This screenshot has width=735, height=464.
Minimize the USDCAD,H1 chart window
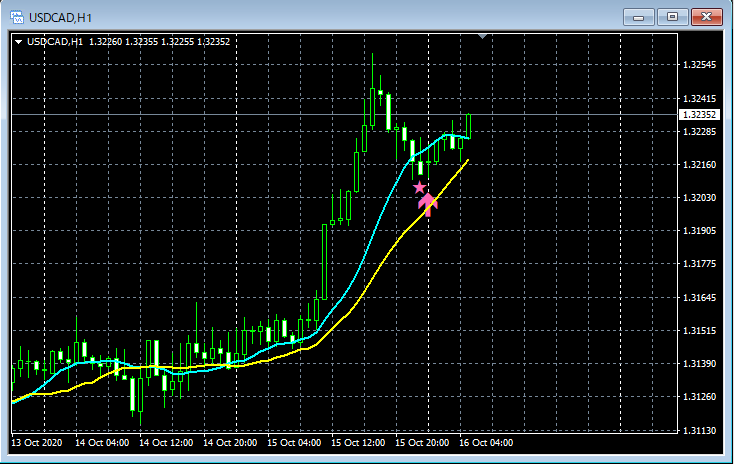pyautogui.click(x=638, y=17)
